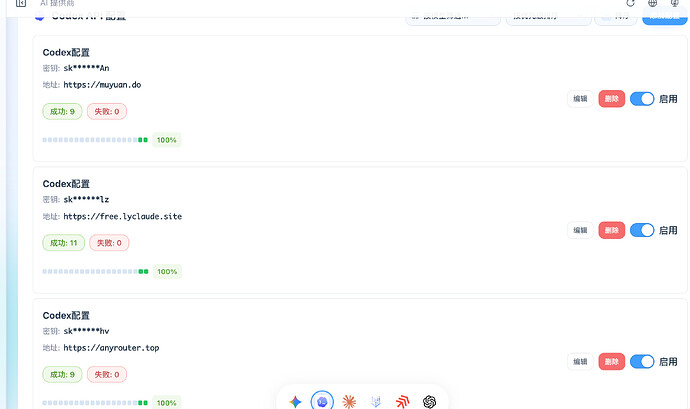Disable the anyrouter.top config toggle
This screenshot has height=409, width=690.
[x=642, y=361]
